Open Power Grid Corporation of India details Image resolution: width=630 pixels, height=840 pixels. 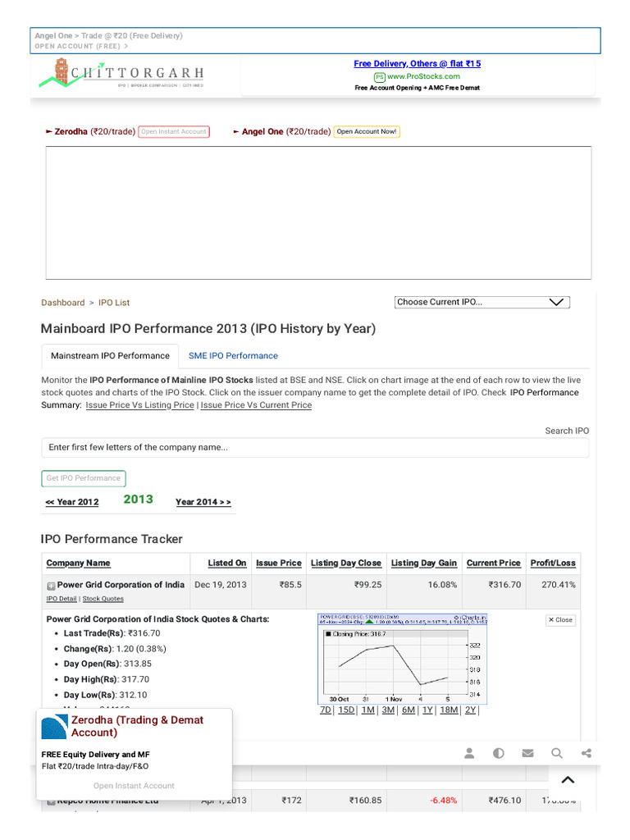tap(121, 585)
